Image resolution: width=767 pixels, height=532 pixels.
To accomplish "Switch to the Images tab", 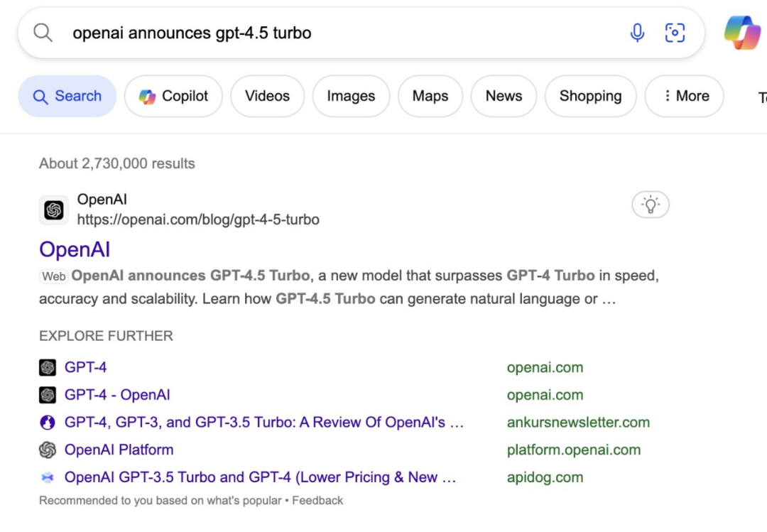I will [351, 96].
